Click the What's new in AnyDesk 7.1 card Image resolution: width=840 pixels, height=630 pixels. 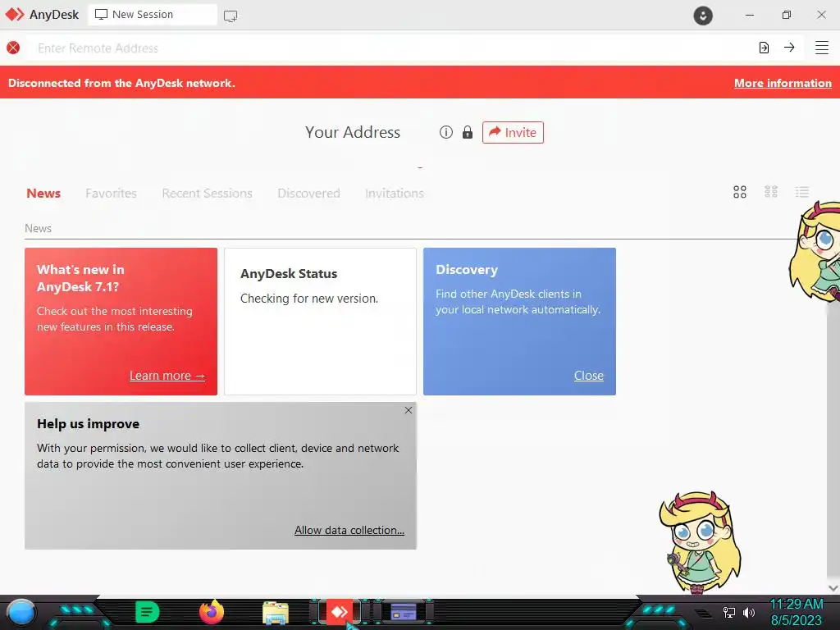121,322
